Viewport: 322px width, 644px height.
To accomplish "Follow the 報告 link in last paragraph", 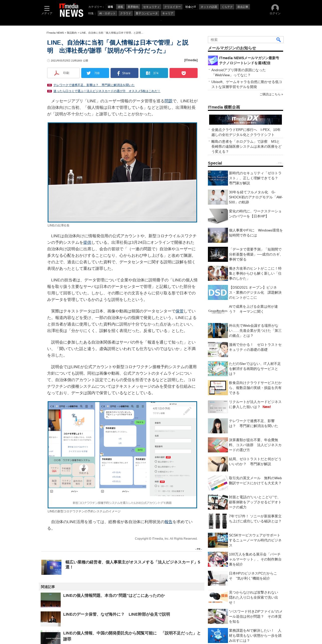I will pyautogui.click(x=169, y=522).
